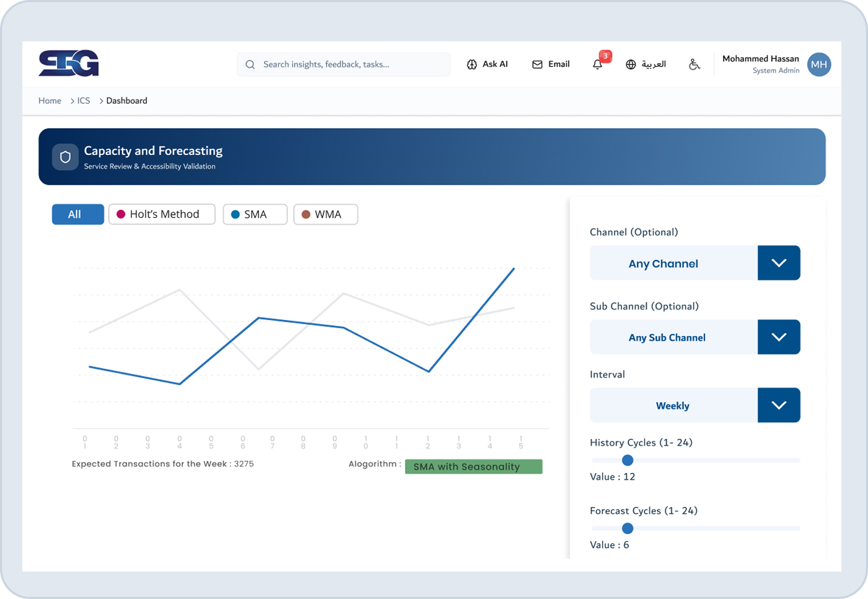Adjust the History Cycles slider
Image resolution: width=868 pixels, height=599 pixels.
[x=628, y=460]
